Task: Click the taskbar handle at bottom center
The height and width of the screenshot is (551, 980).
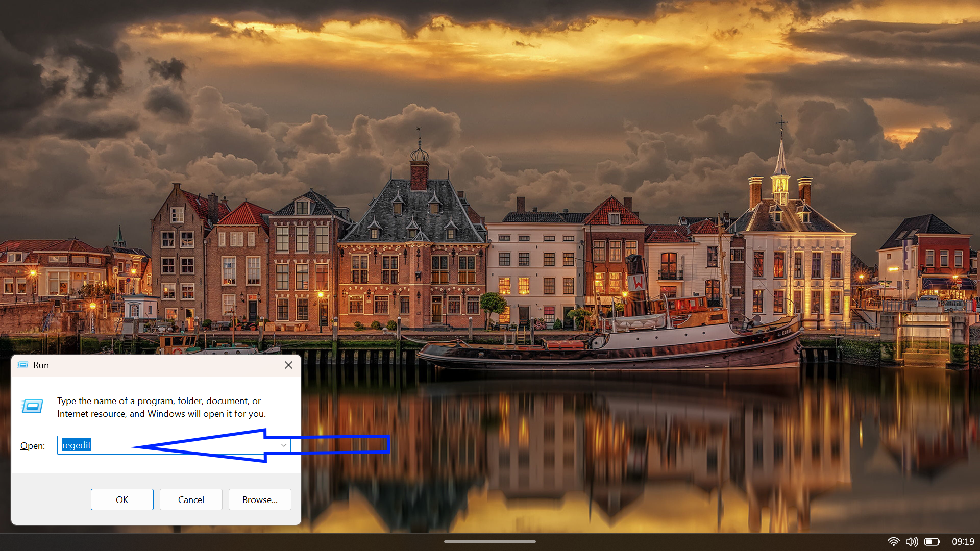Action: 489,541
